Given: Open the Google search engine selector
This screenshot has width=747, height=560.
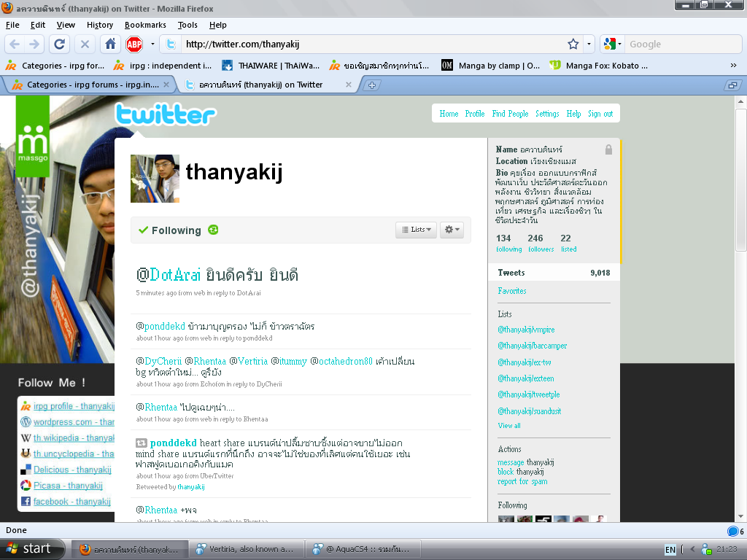Looking at the screenshot, I should [x=612, y=44].
